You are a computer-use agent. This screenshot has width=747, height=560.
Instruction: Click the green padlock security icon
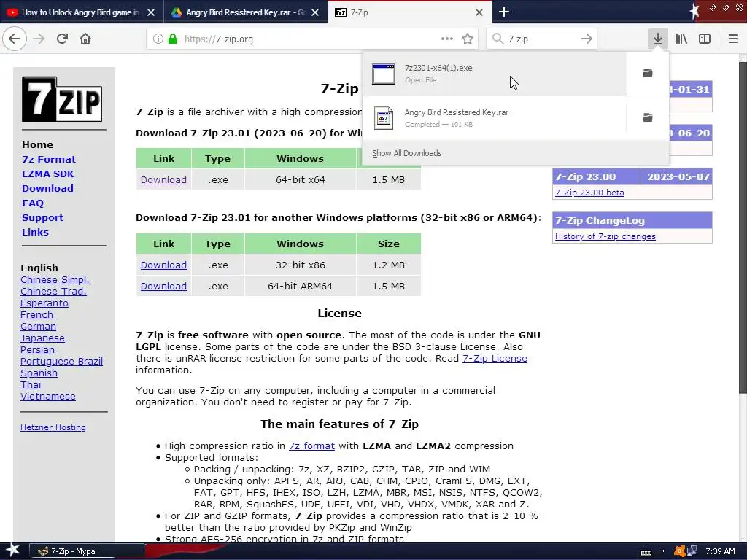click(173, 39)
